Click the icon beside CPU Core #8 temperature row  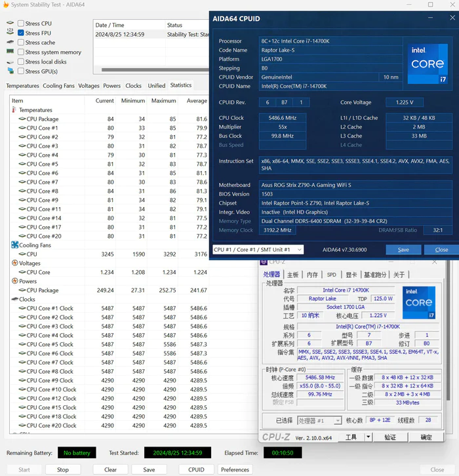[x=22, y=191]
